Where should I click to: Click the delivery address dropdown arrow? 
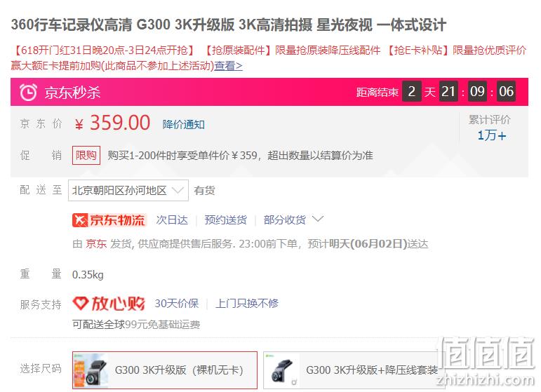[178, 190]
